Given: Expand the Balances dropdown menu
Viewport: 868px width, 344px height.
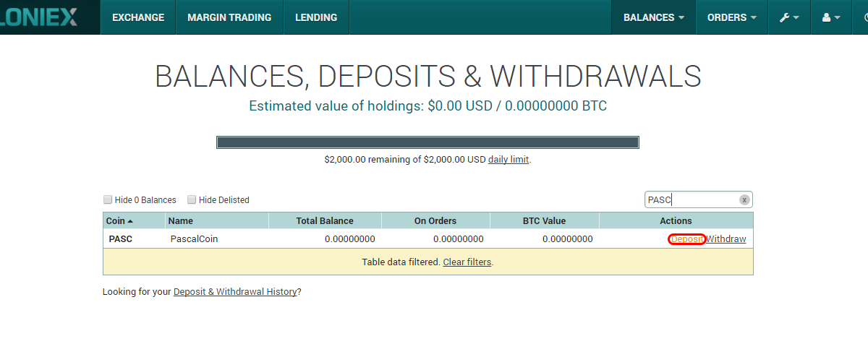Looking at the screenshot, I should pyautogui.click(x=654, y=17).
